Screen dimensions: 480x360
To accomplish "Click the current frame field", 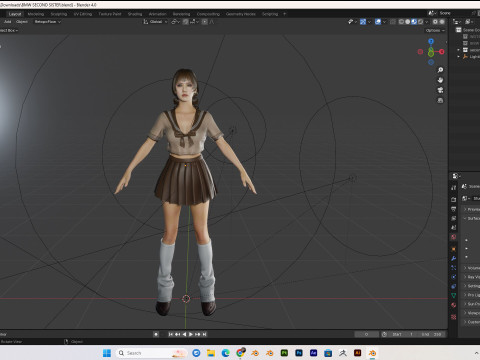I will coord(366,334).
